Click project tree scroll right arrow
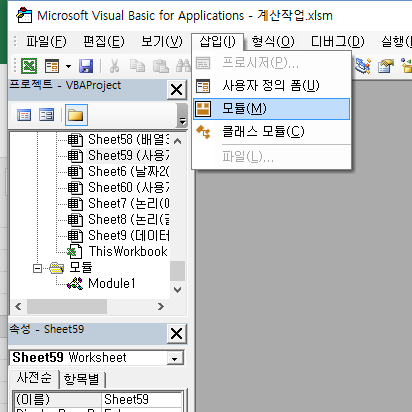This screenshot has width=412, height=412. pos(161,306)
